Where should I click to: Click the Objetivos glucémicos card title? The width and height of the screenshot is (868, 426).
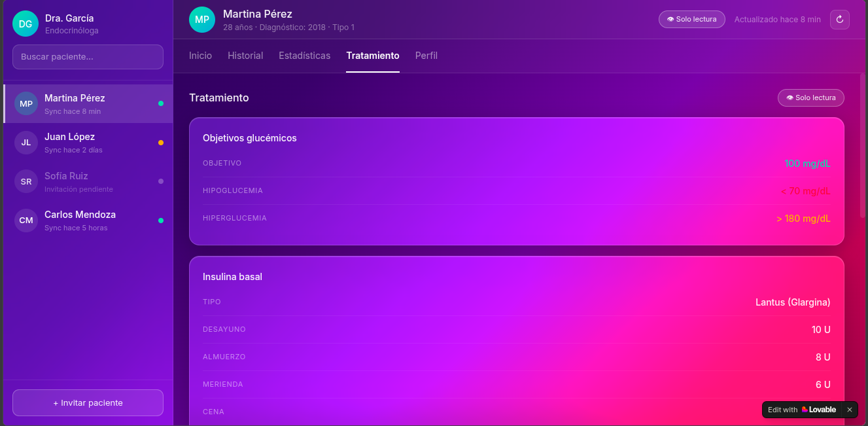[250, 138]
